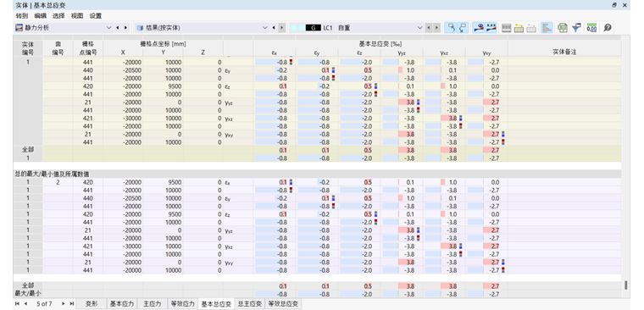Click the vertical scrollbar thumb
This screenshot has width=644, height=310.
pyautogui.click(x=626, y=285)
